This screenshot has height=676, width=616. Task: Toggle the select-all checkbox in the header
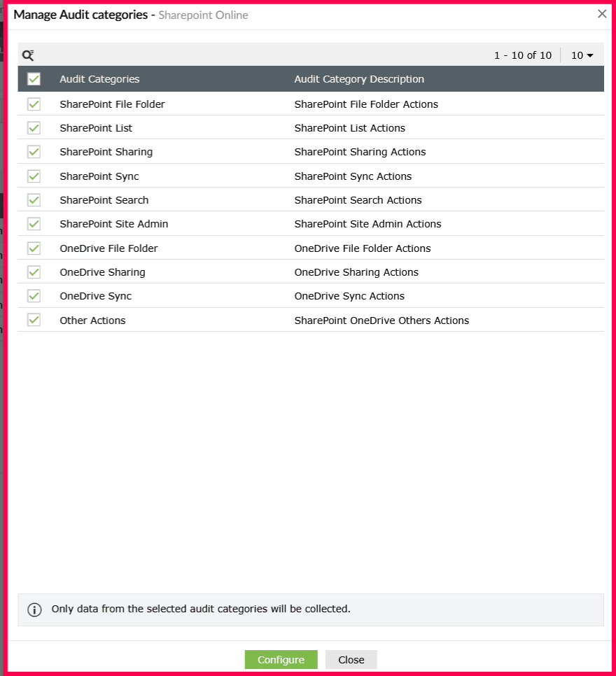coord(34,79)
